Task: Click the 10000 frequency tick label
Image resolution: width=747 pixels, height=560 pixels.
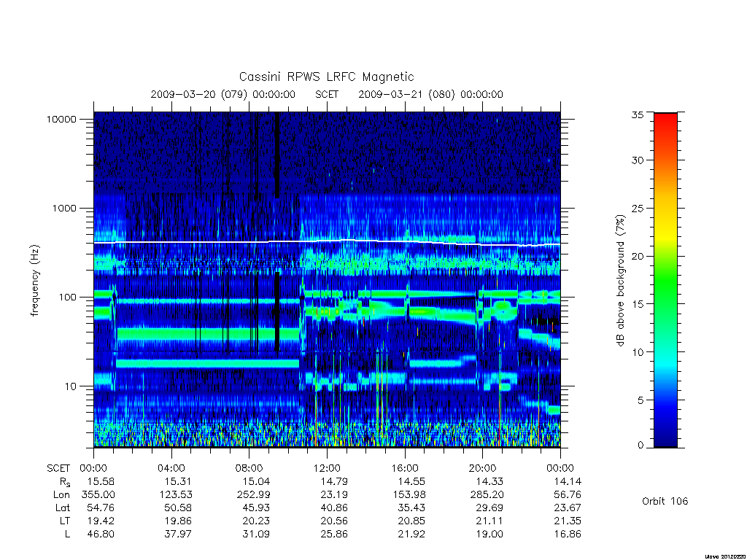Action: 61,119
